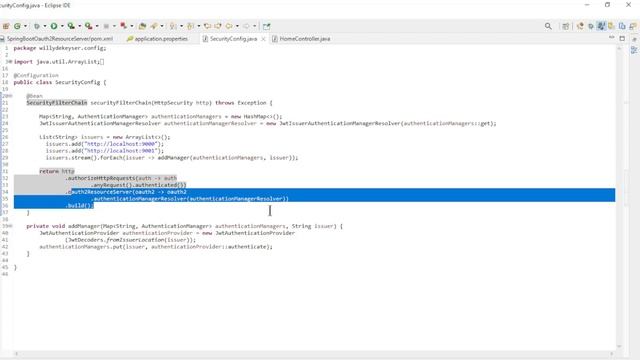Image resolution: width=640 pixels, height=360 pixels.
Task: Click the private void addManager declaration
Action: (x=184, y=226)
